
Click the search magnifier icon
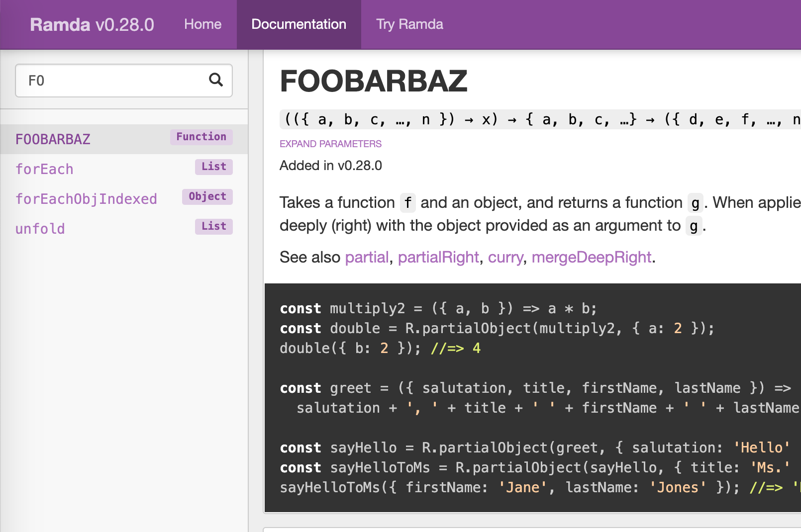tap(216, 80)
